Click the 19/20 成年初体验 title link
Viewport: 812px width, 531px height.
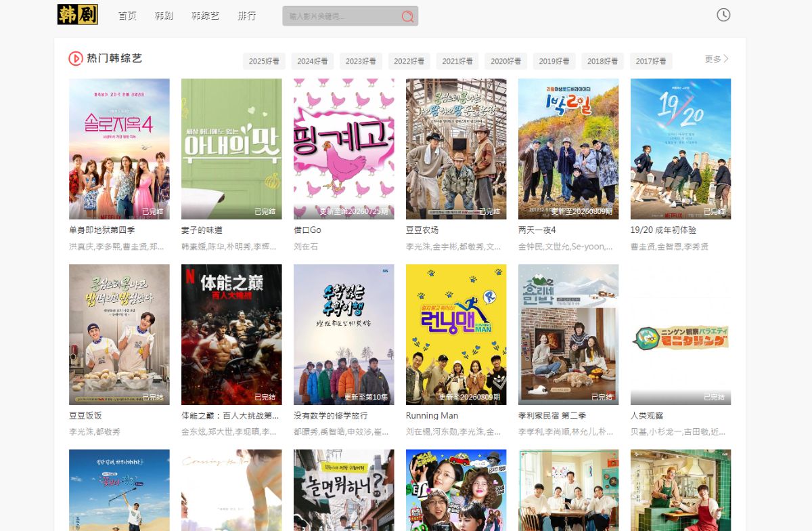[663, 230]
